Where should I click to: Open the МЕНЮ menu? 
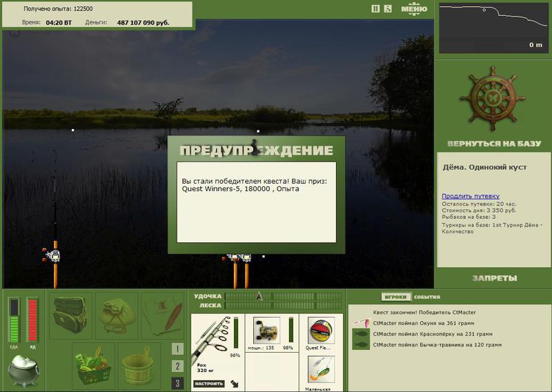[414, 9]
